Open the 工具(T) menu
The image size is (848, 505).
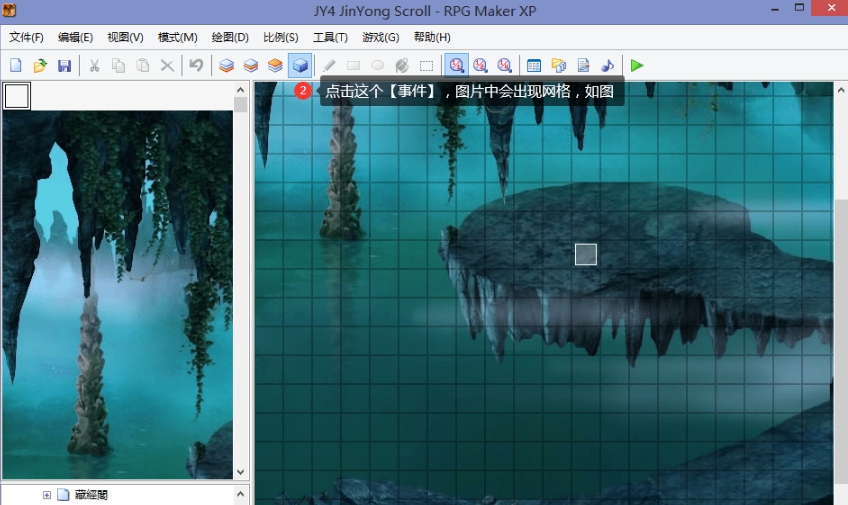point(330,37)
